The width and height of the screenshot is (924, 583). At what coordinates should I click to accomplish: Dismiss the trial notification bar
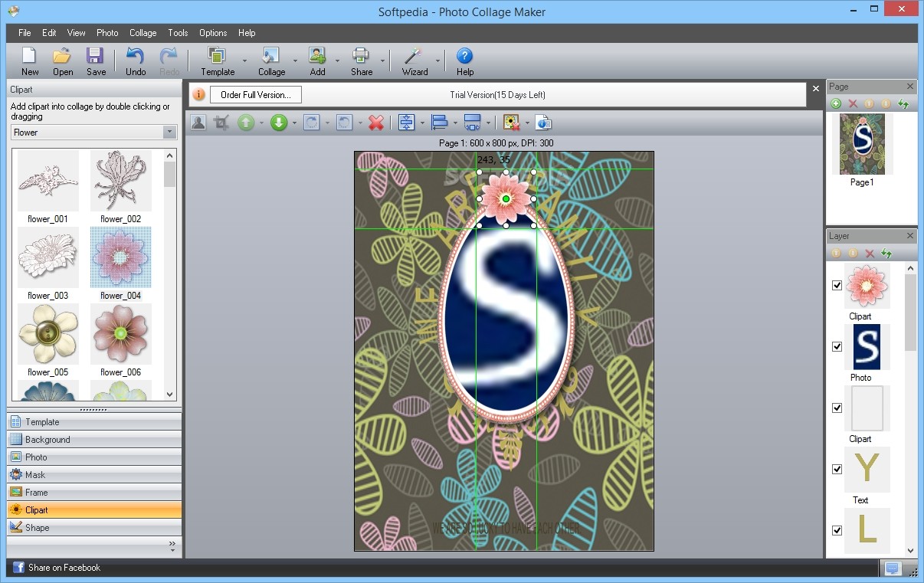pos(816,90)
